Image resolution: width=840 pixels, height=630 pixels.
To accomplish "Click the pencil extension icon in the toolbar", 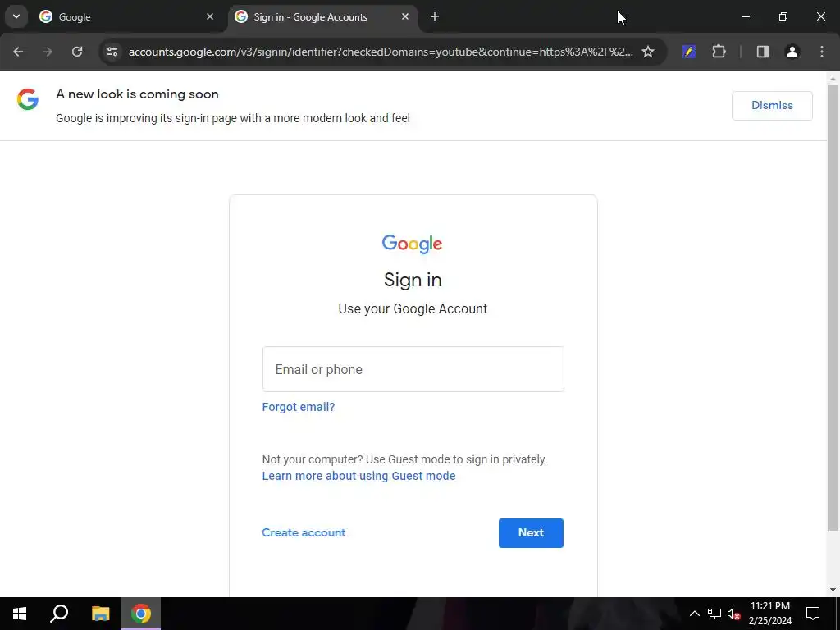I will coord(689,52).
